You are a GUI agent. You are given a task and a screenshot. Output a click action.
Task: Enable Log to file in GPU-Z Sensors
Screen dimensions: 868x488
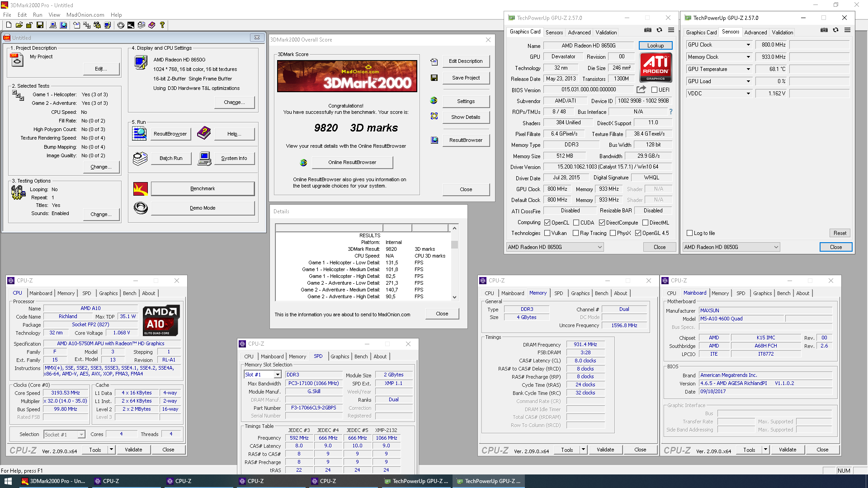[x=690, y=233]
